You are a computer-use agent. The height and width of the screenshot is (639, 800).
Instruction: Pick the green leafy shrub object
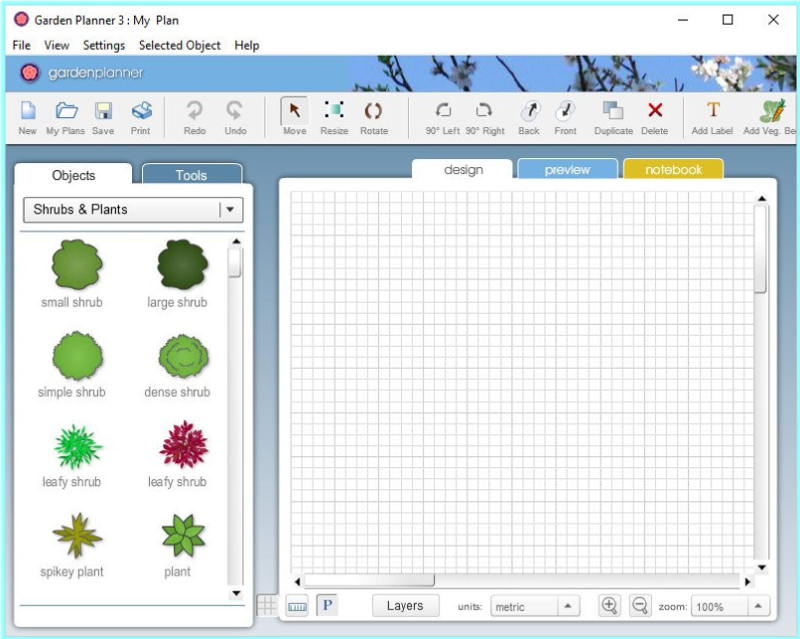coord(78,446)
